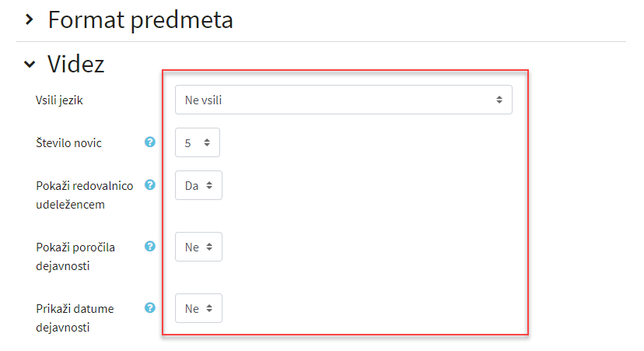This screenshot has height=351, width=644.
Task: Collapse the Videz section chevron
Action: (30, 64)
